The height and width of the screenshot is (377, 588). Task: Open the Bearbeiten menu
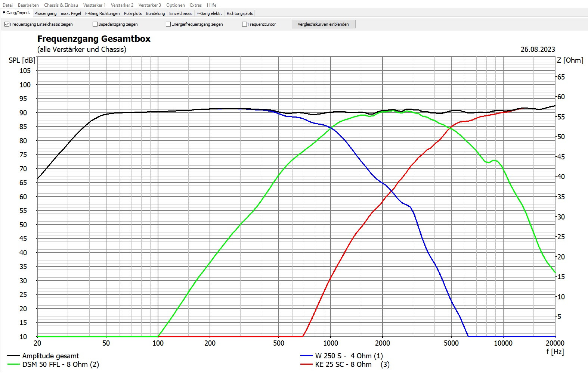coord(28,5)
